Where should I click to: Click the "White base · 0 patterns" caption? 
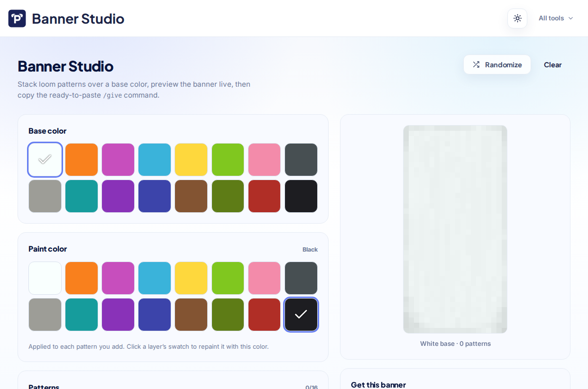point(455,344)
